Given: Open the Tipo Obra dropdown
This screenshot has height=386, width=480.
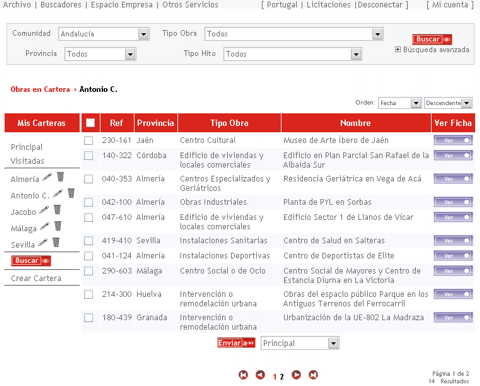Looking at the screenshot, I should (x=294, y=34).
